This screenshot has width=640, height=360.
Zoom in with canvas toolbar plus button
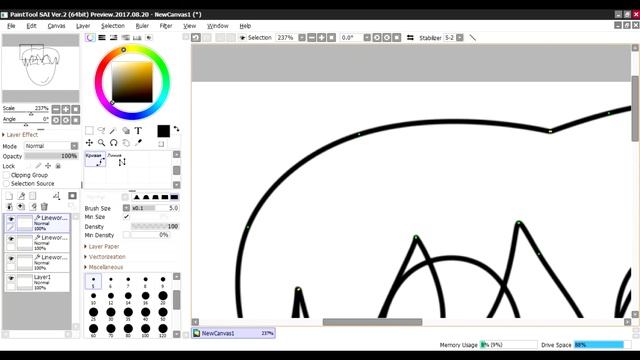pyautogui.click(x=322, y=38)
